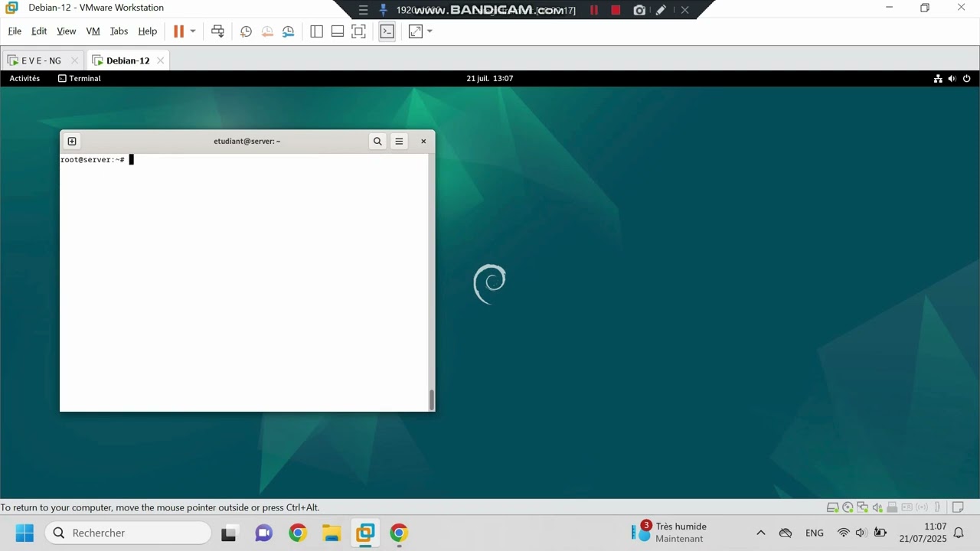
Task: Open VMware Workstation taskbar icon
Action: [365, 533]
